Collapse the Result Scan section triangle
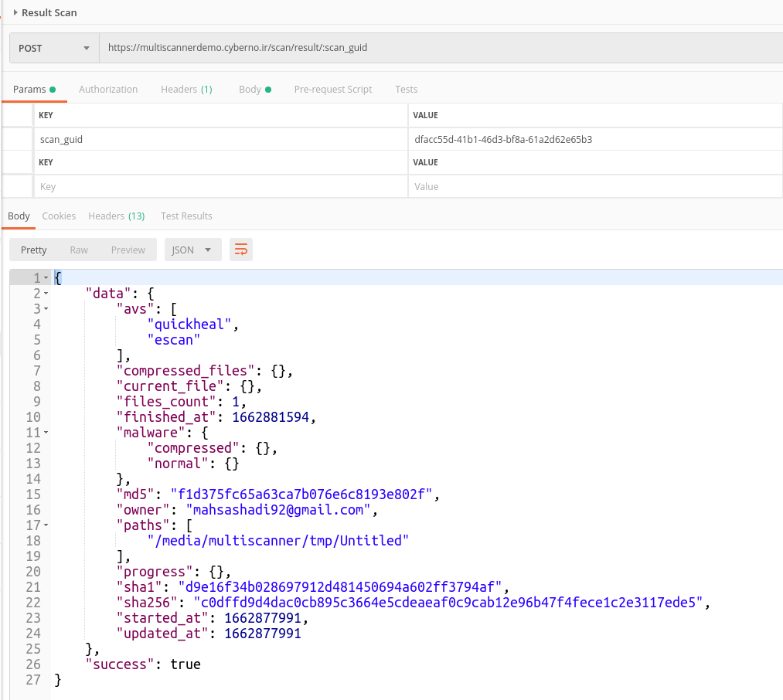The image size is (783, 700). [15, 12]
